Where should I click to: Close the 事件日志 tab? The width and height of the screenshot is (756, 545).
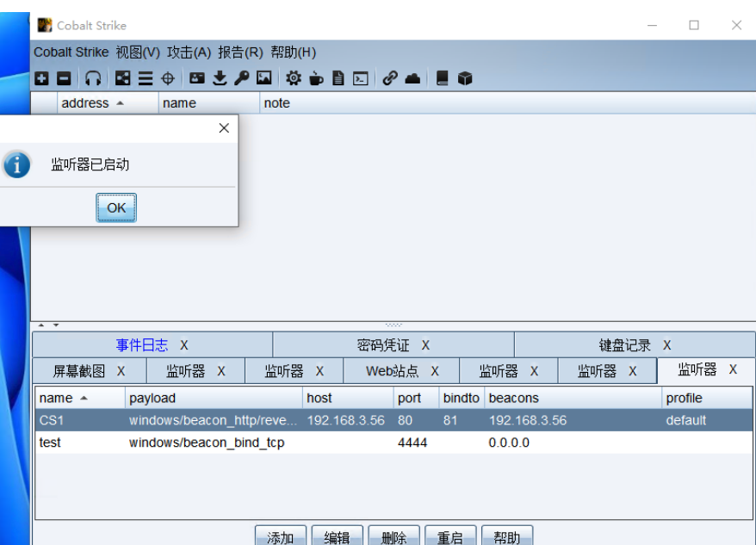184,345
